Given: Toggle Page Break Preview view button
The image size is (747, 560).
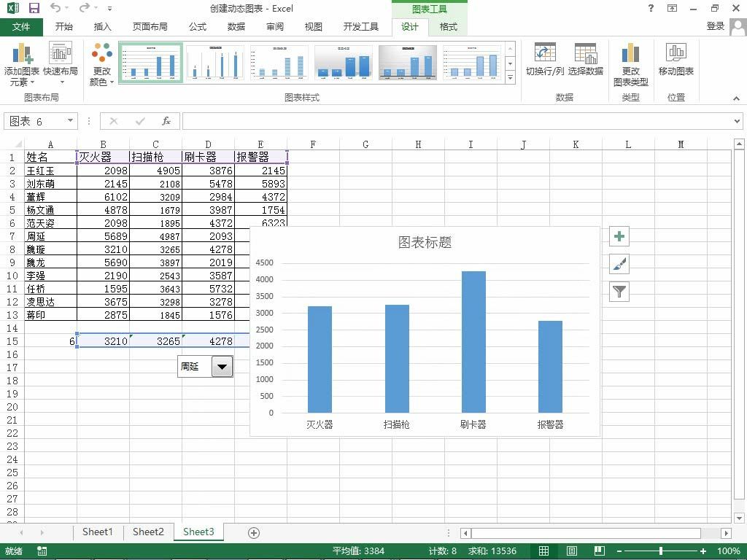Looking at the screenshot, I should pyautogui.click(x=600, y=551).
